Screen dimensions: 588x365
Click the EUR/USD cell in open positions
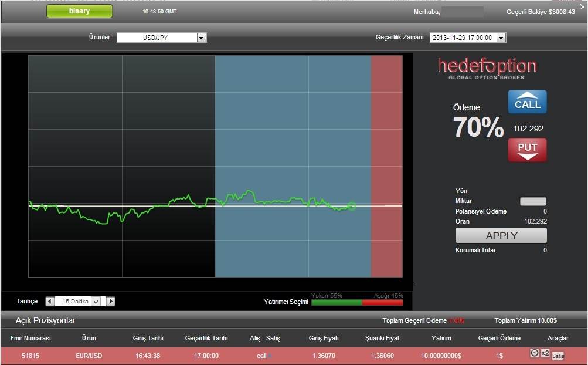coord(89,356)
